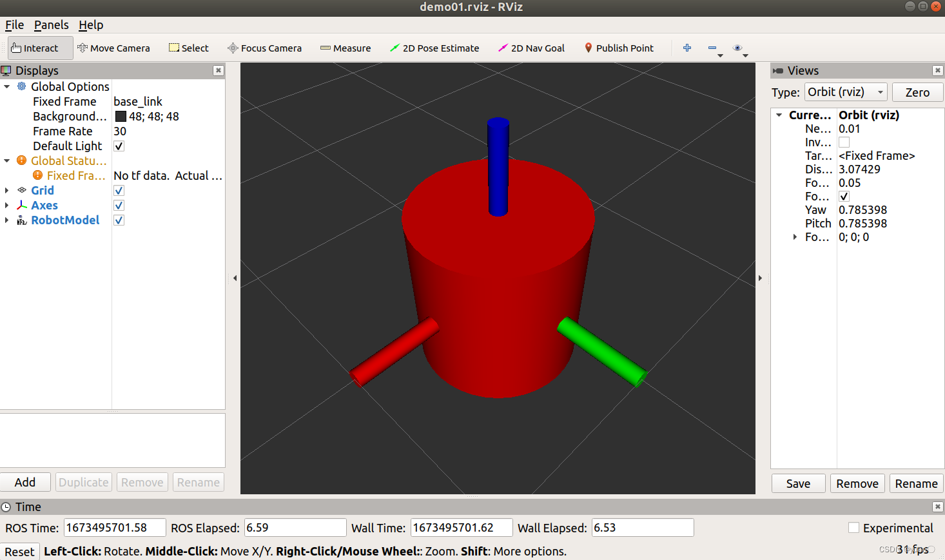
Task: Click the ROS Time field
Action: click(x=115, y=528)
